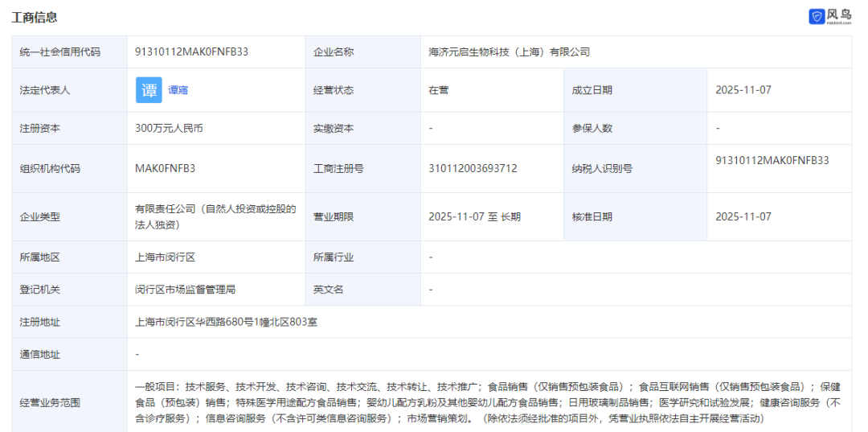Click the 上海市闵行区 region value
This screenshot has width=868, height=432.
166,257
